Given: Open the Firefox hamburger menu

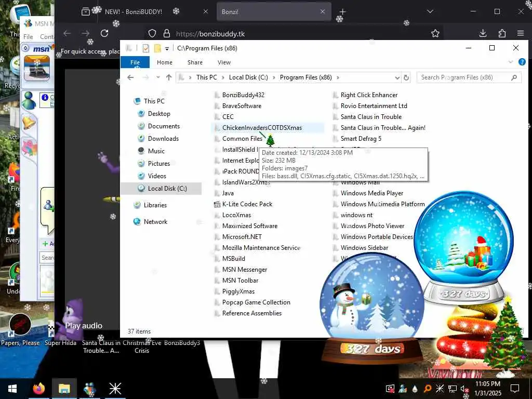Looking at the screenshot, I should [x=521, y=33].
